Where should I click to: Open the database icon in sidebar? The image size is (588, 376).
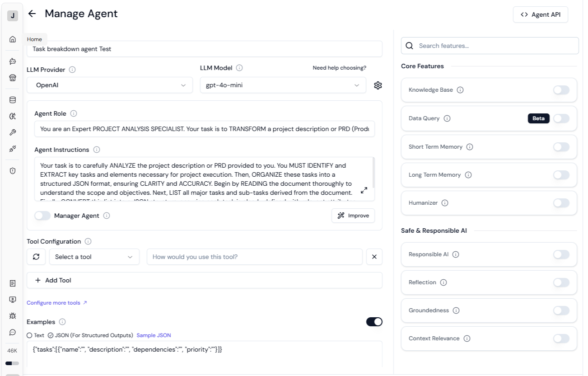point(13,100)
